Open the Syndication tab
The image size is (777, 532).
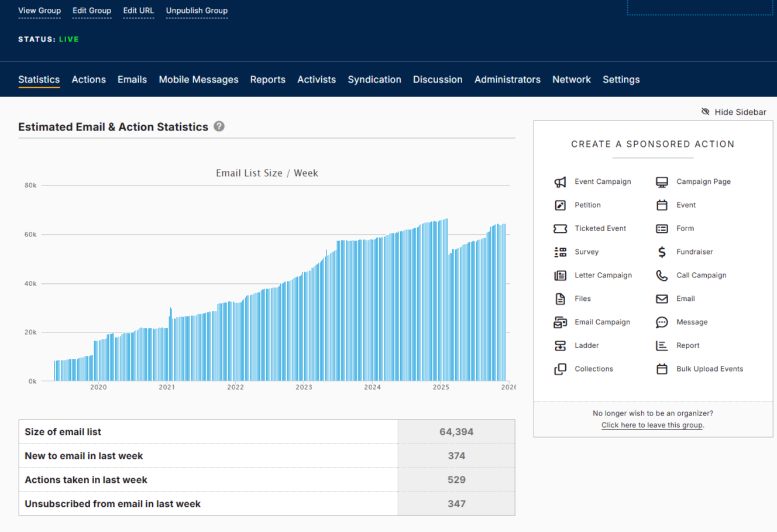374,79
